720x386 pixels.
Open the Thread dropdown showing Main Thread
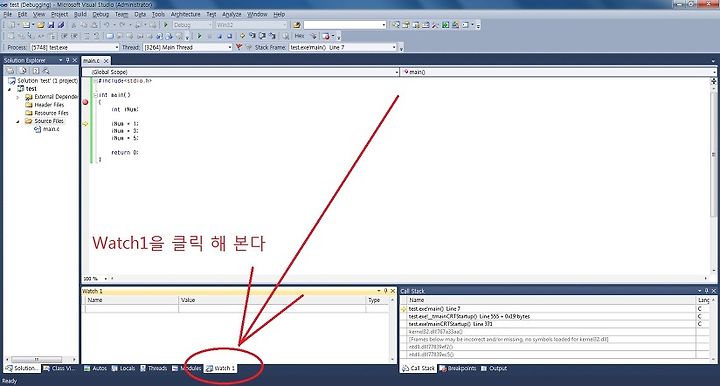[230, 47]
